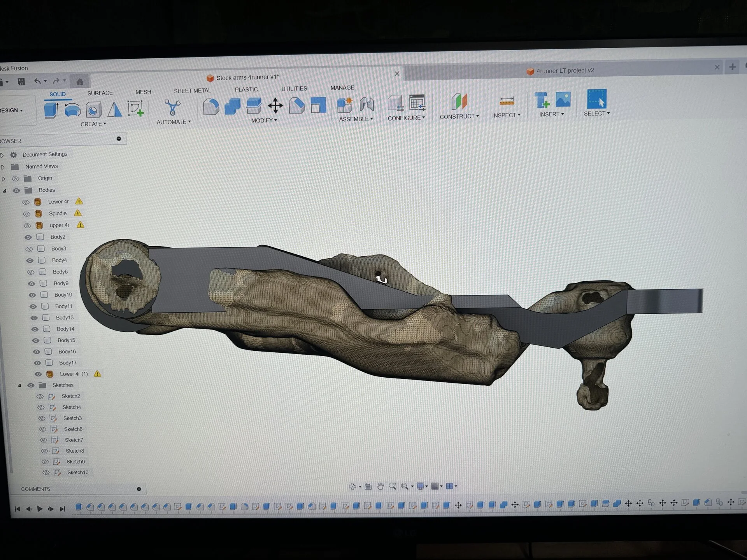
Task: Click the Create Sketch icon
Action: pyautogui.click(x=136, y=108)
